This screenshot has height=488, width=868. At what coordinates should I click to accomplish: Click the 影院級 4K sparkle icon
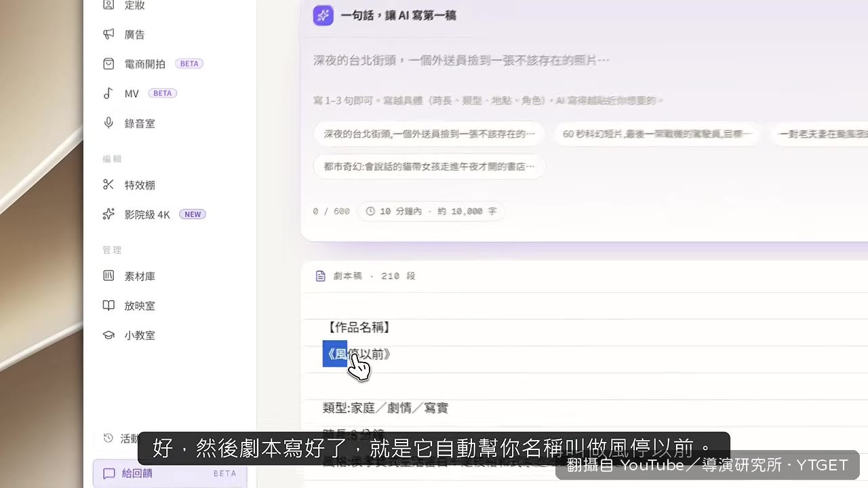108,214
